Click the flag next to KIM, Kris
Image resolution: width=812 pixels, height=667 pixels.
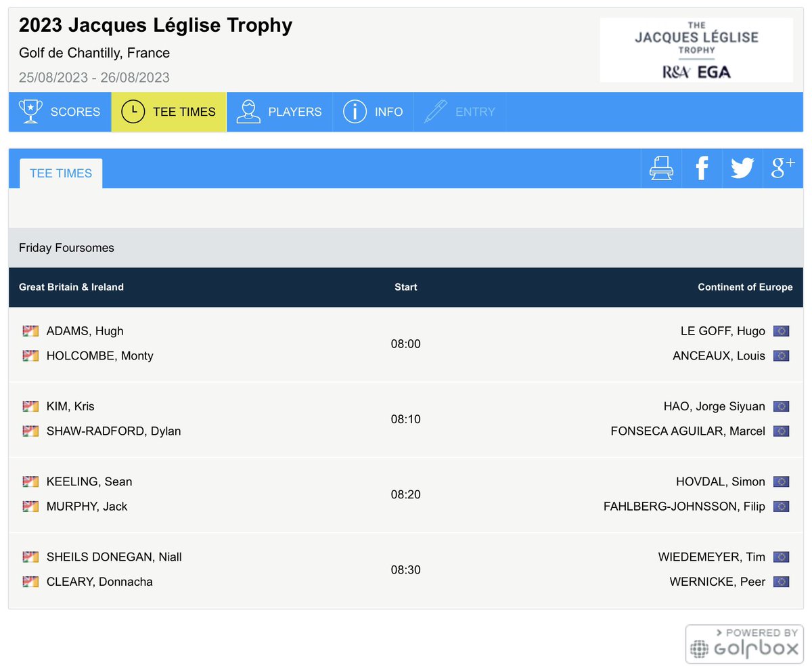point(30,406)
